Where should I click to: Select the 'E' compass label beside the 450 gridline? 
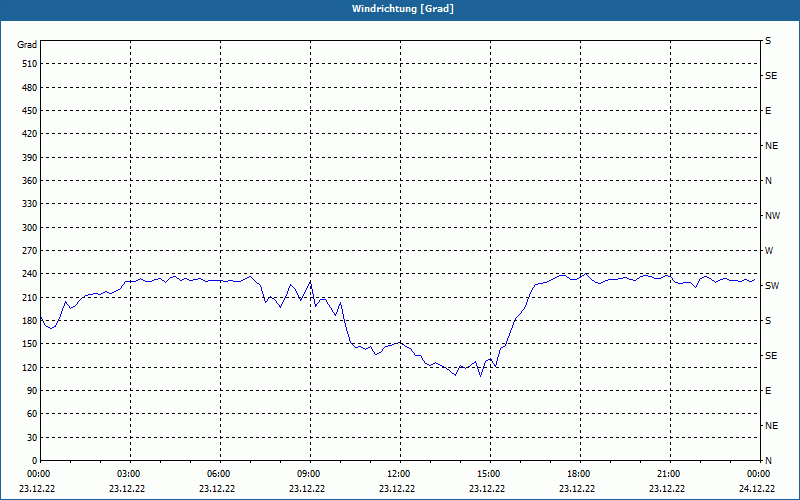tap(768, 111)
